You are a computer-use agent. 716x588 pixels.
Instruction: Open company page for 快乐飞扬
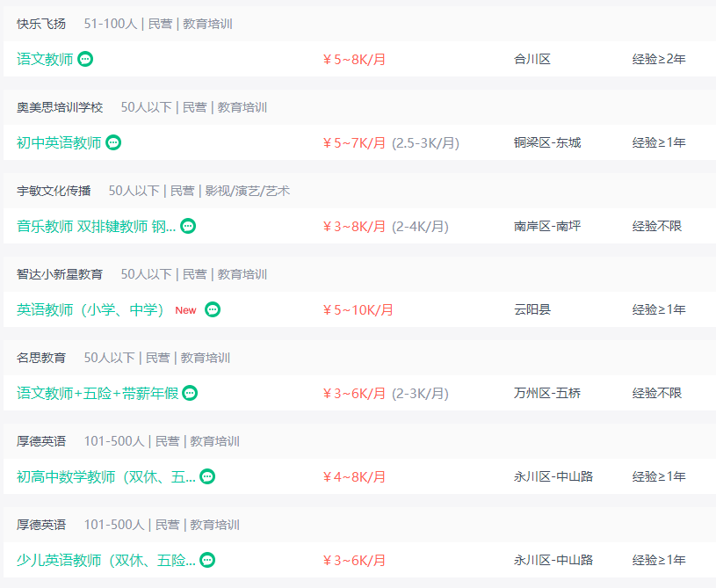(x=41, y=24)
